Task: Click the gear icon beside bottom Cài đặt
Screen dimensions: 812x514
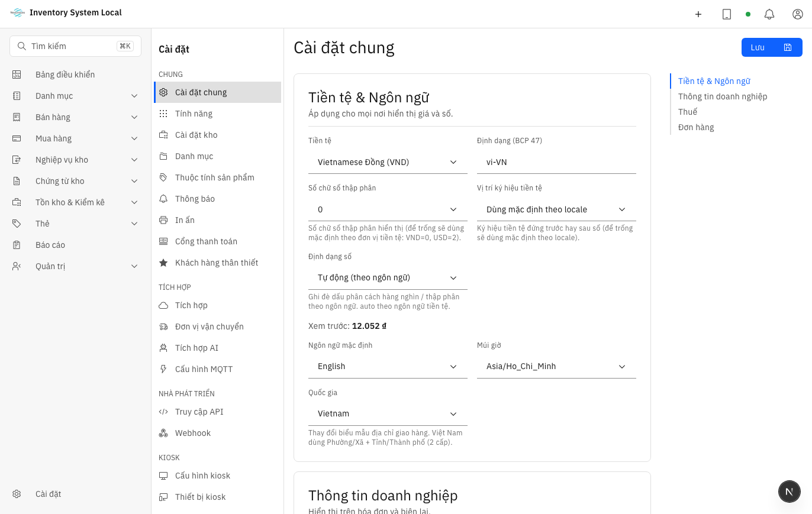Action: point(17,494)
